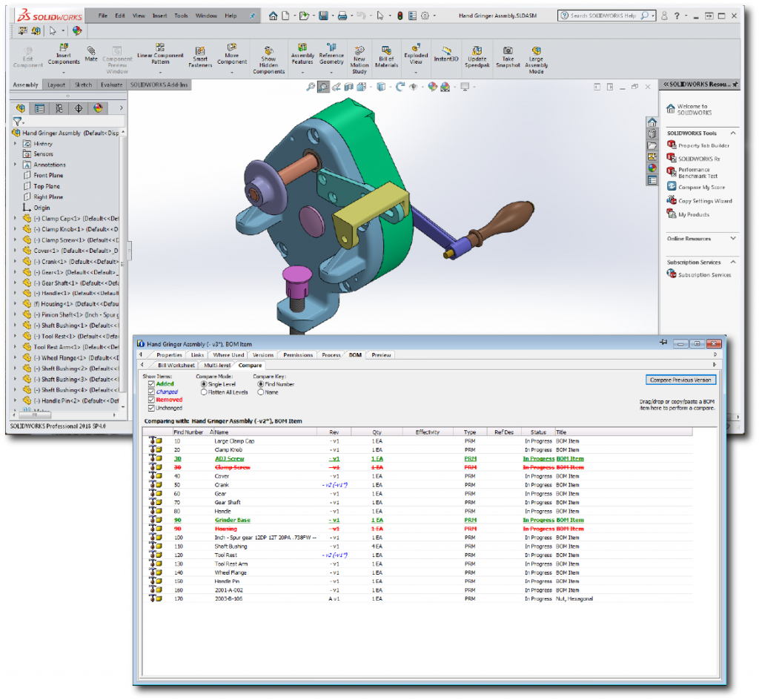
Task: Start a New Motion Study
Action: 359,60
